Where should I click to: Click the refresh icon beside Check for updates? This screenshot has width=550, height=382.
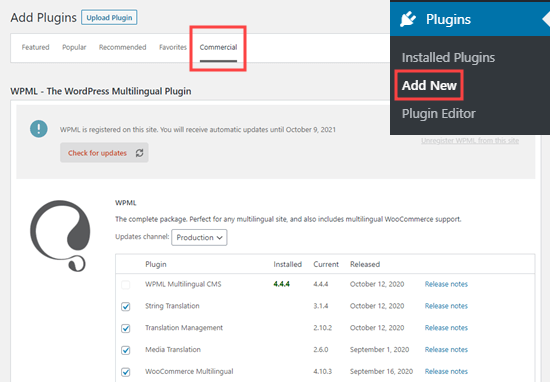[x=139, y=153]
